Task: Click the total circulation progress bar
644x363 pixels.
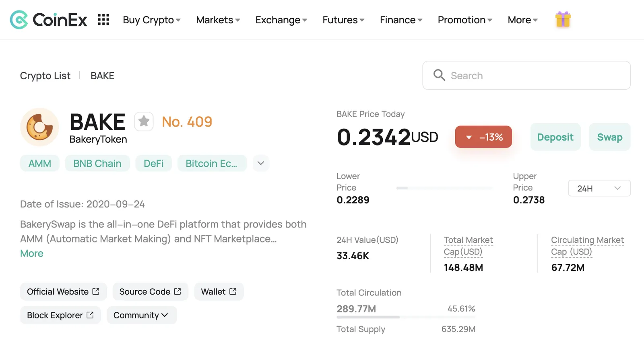Action: pos(406,317)
